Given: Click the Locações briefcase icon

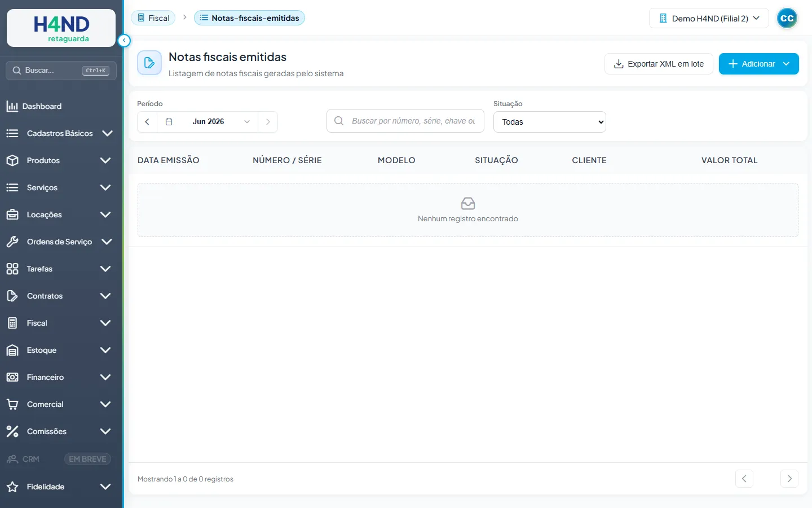Looking at the screenshot, I should coord(12,214).
